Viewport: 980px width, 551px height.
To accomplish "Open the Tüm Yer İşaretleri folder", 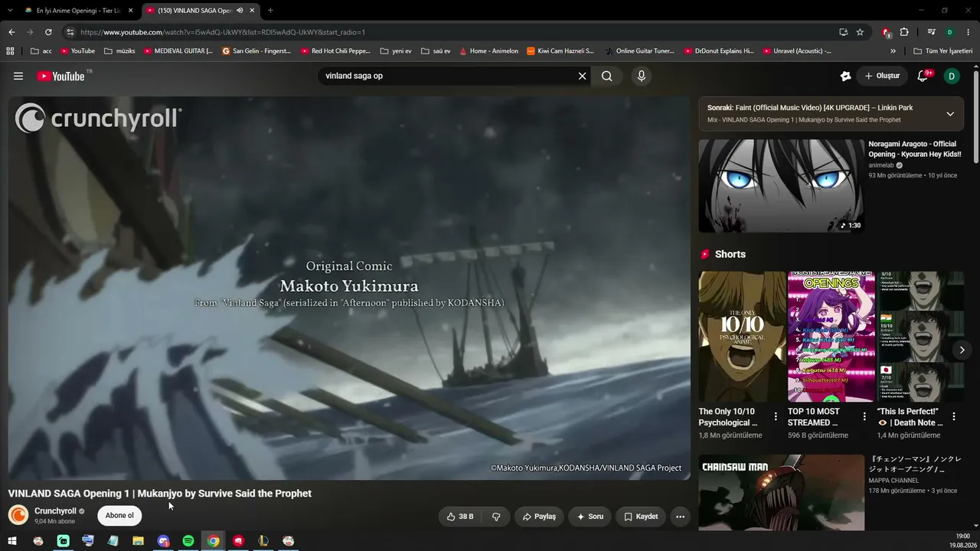I will [943, 51].
